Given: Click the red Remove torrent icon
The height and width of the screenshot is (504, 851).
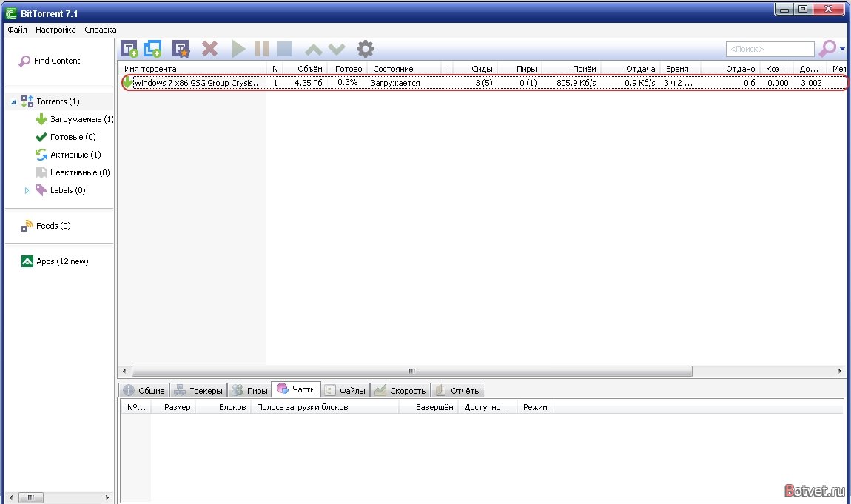Looking at the screenshot, I should pos(209,49).
